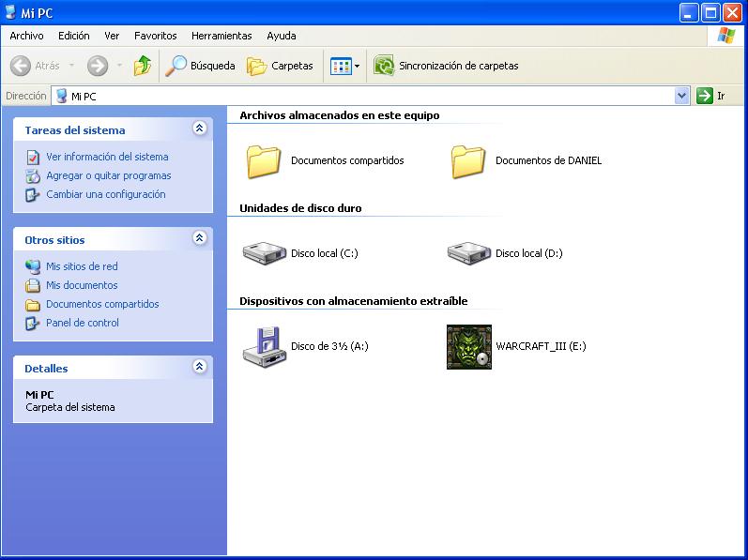Open the Archivo menu
Image resolution: width=748 pixels, height=560 pixels.
pyautogui.click(x=26, y=36)
